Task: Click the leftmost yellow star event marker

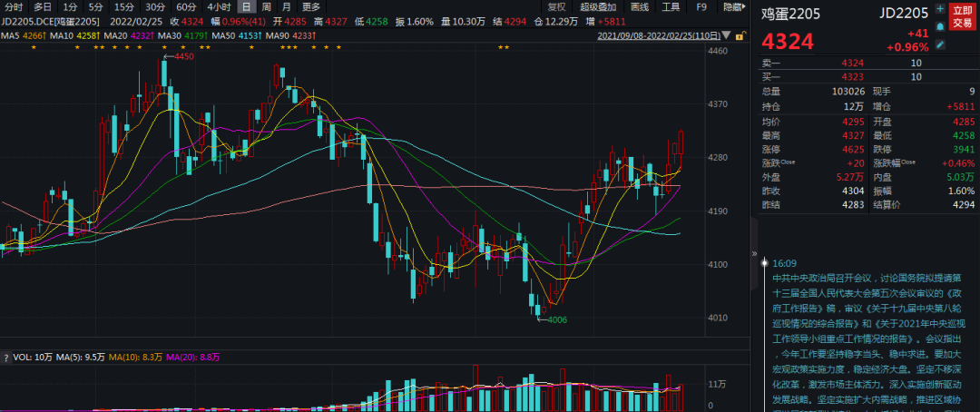Action: coord(34,47)
